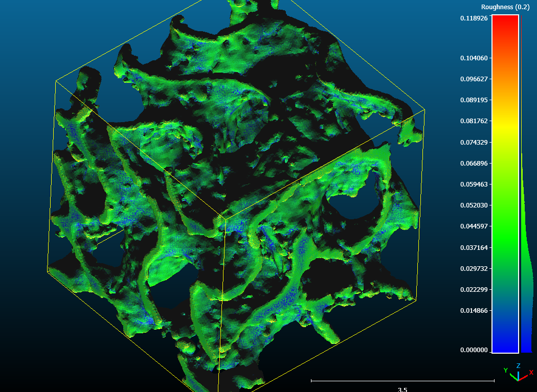This screenshot has height=392, width=537.
Task: Click the red X axis label
Action: (531, 372)
